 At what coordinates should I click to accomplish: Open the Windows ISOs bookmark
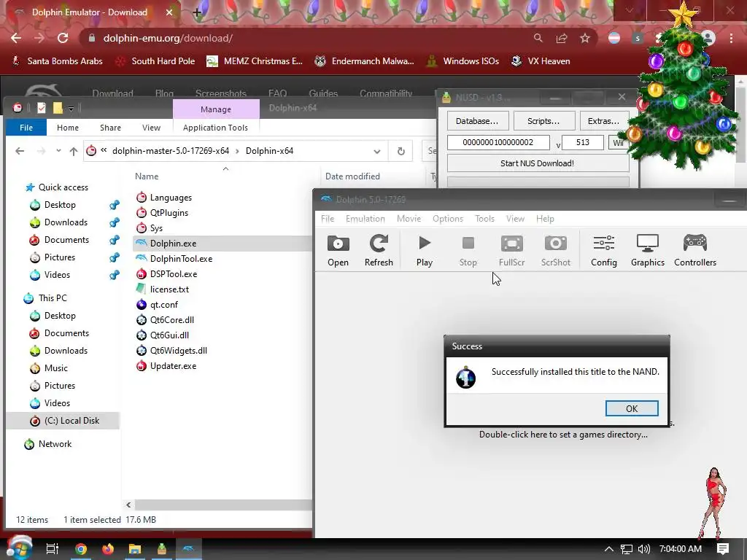462,61
